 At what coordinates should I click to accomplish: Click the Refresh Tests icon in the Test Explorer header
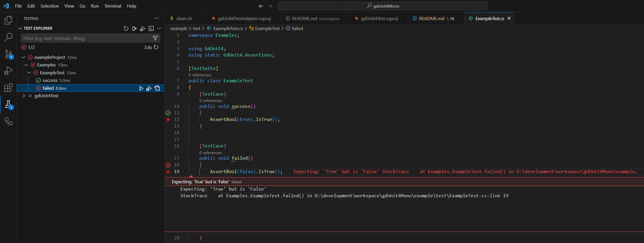126,28
